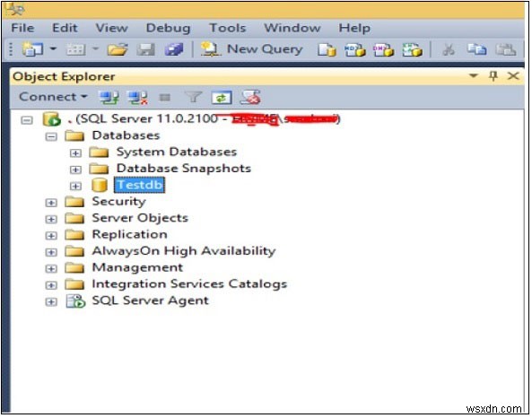This screenshot has height=418, width=532.
Task: Click the Database Engine Query icon
Action: pos(327,50)
